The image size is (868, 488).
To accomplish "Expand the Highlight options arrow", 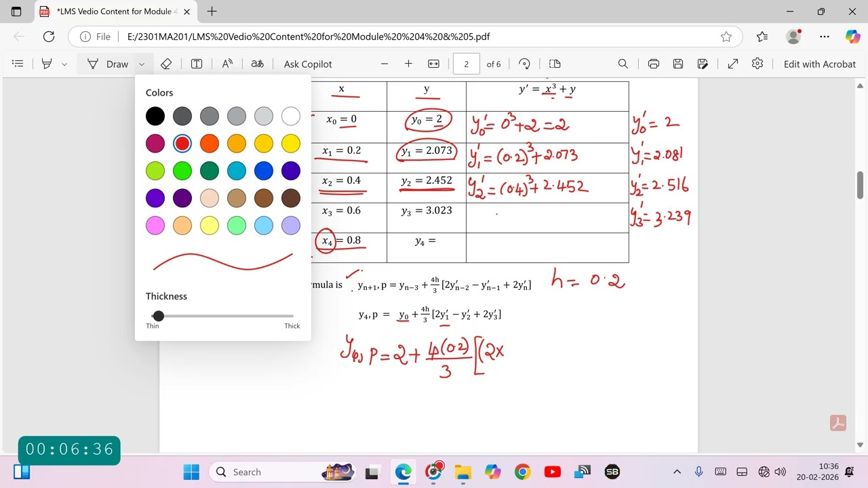I will click(64, 64).
